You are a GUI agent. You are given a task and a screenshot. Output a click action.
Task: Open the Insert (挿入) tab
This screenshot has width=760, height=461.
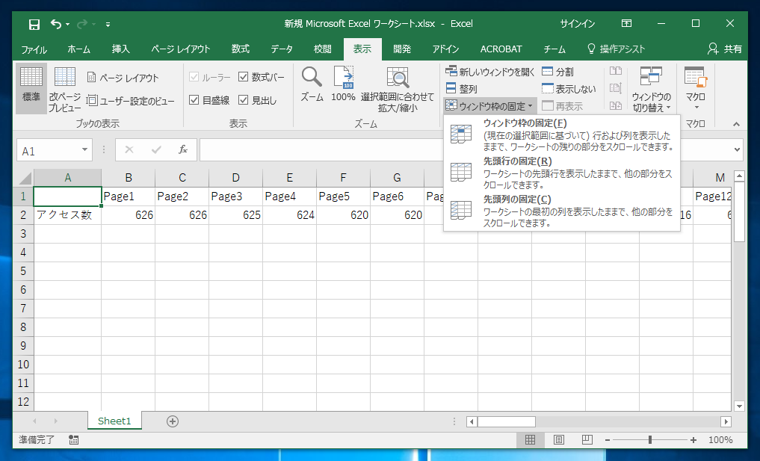(x=121, y=49)
